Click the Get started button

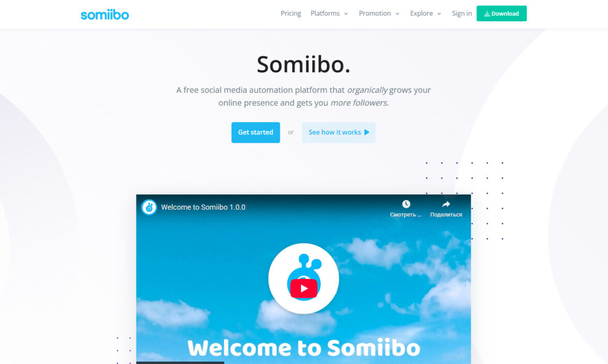(x=255, y=132)
